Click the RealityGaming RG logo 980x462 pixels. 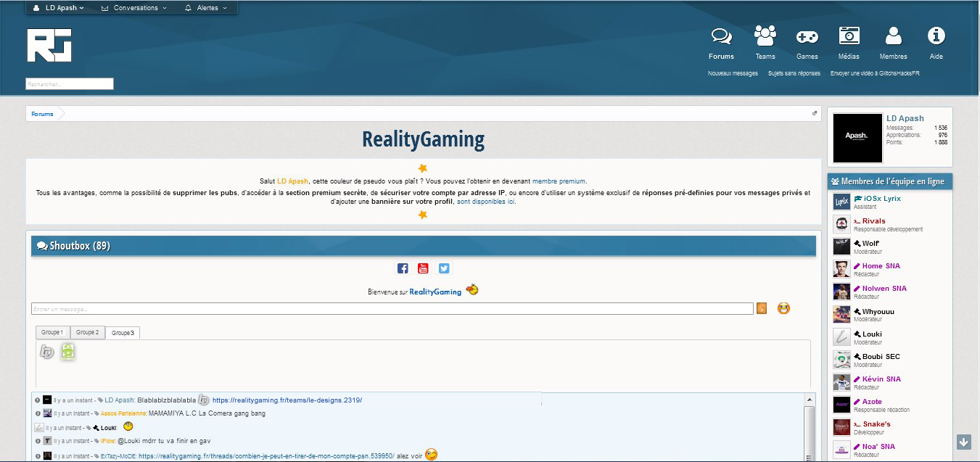(49, 46)
